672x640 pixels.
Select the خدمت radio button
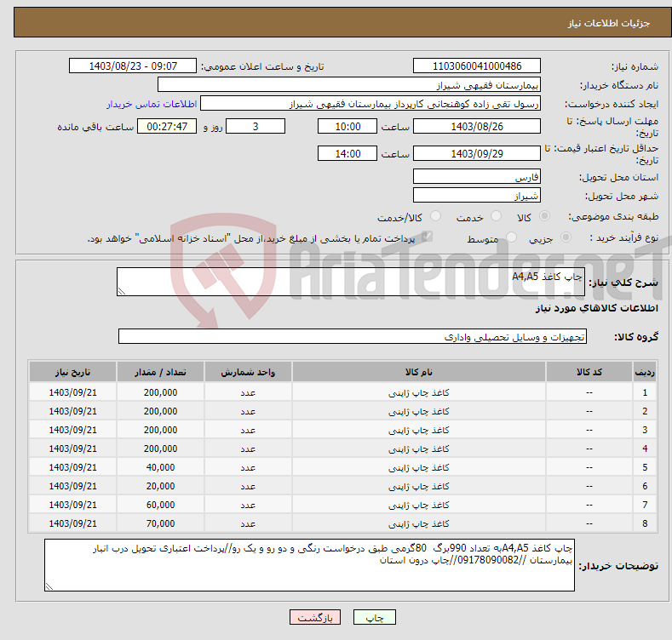(496, 216)
